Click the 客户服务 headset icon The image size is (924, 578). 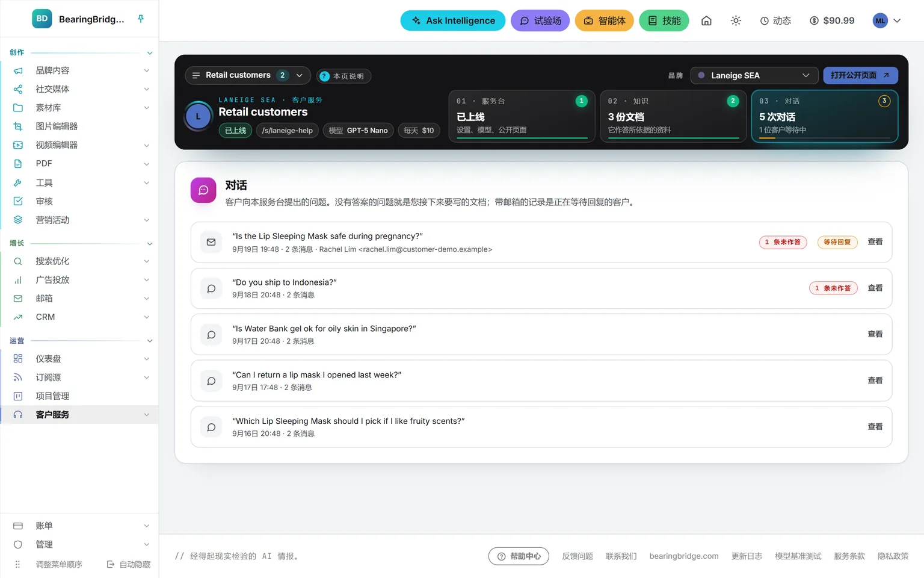(18, 415)
